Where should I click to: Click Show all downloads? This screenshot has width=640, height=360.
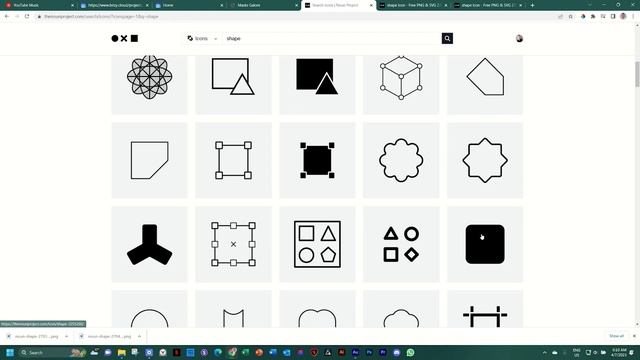point(616,336)
